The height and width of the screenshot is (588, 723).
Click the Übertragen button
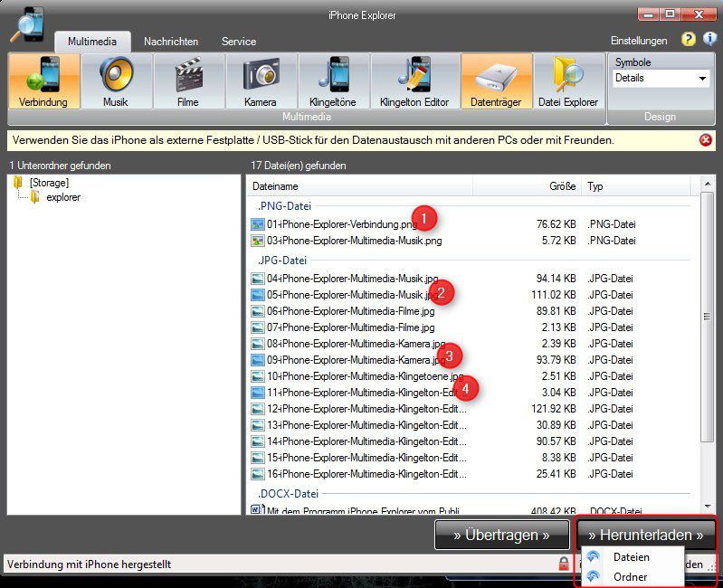click(x=502, y=535)
